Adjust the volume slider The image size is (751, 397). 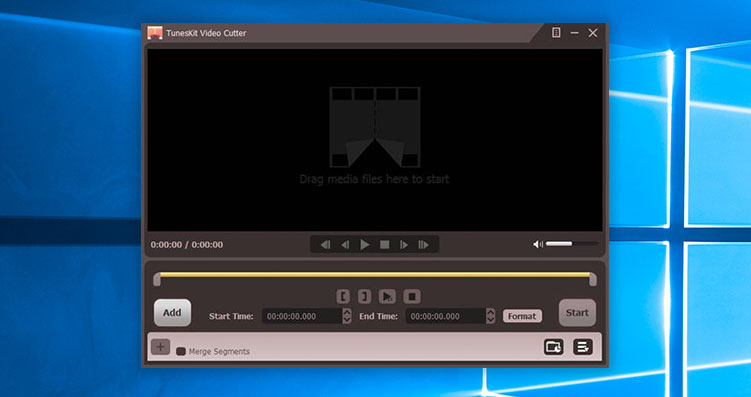tap(572, 244)
